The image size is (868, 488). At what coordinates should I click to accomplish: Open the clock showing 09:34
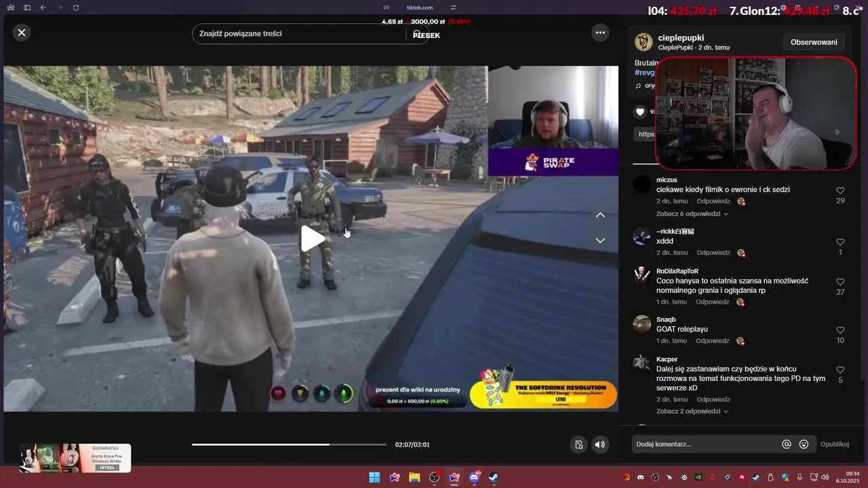coord(848,477)
